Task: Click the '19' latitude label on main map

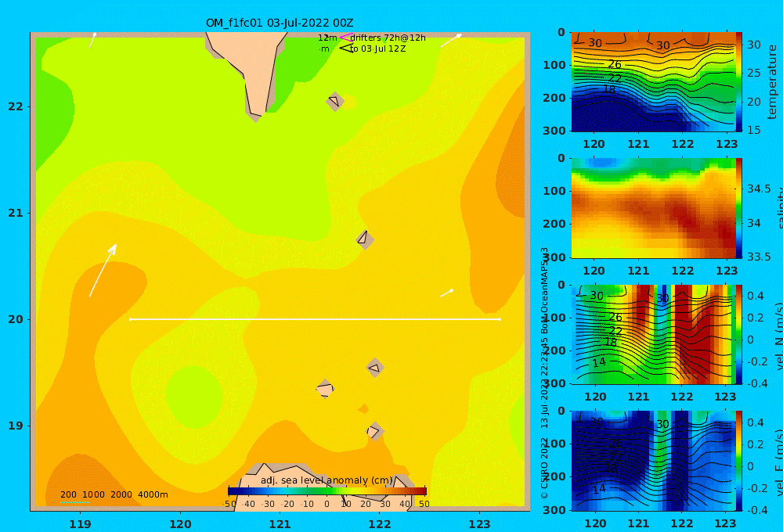Action: point(16,426)
